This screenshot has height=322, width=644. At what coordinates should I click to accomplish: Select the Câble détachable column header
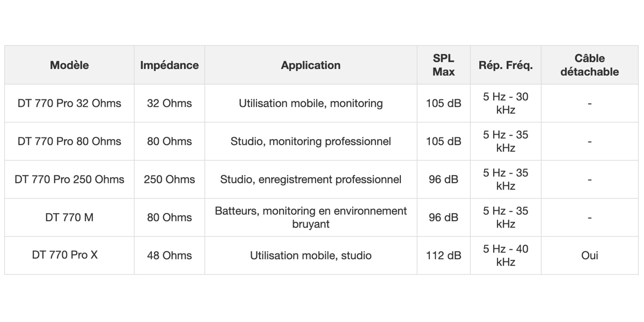click(590, 65)
